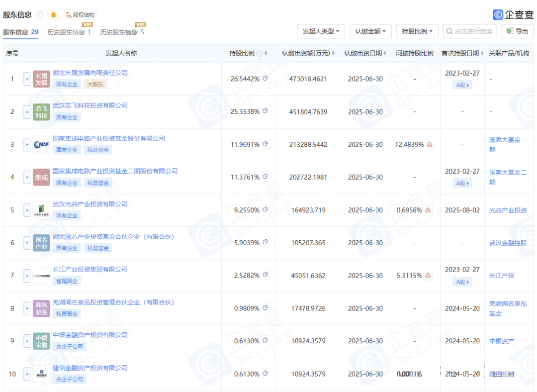Open the 发起人类型 dropdown filter
Image resolution: width=537 pixels, height=392 pixels.
coord(321,31)
